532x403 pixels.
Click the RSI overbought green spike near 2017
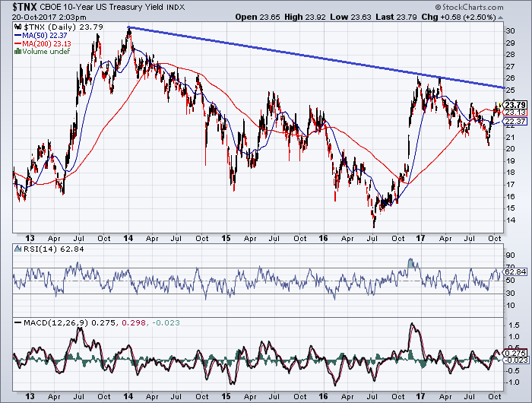point(412,263)
